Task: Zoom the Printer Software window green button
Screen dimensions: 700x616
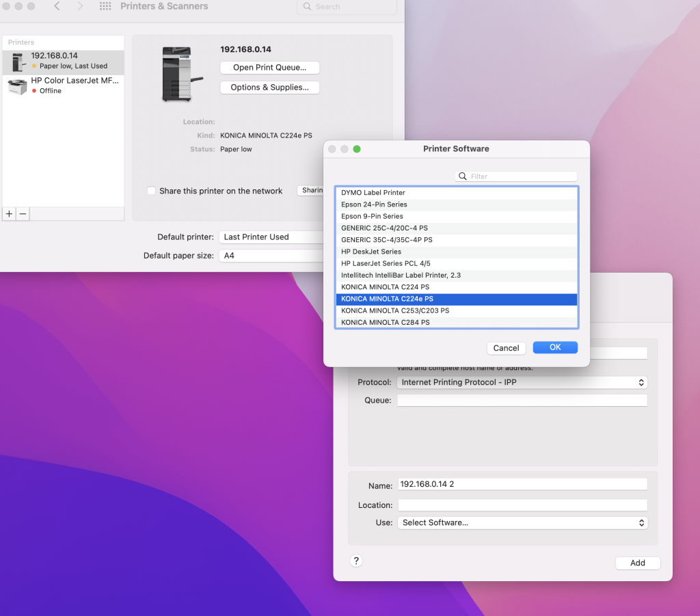Action: coord(357,149)
